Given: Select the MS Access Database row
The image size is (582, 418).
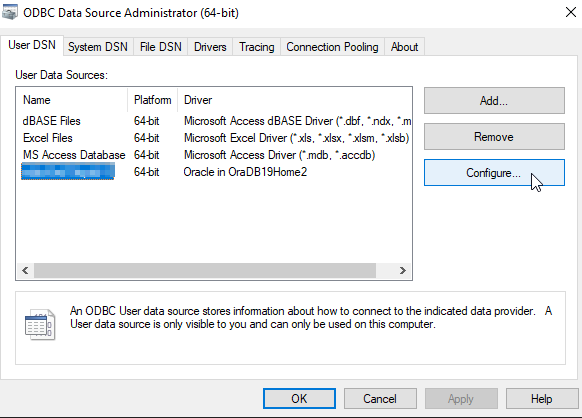Looking at the screenshot, I should (x=214, y=155).
